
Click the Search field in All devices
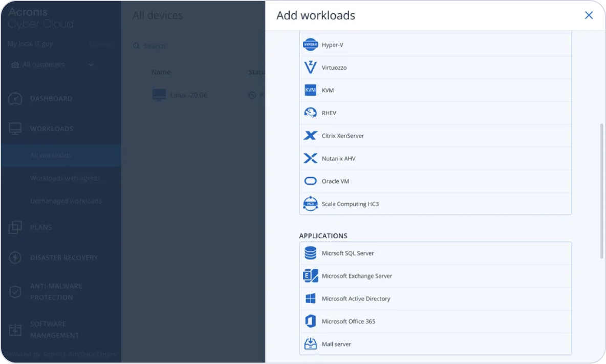[x=194, y=46]
